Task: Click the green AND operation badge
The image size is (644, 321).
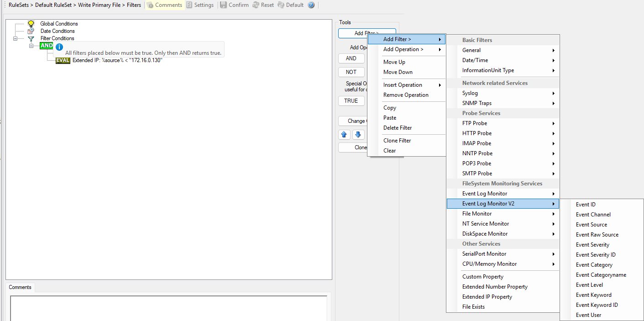Action: click(x=47, y=46)
